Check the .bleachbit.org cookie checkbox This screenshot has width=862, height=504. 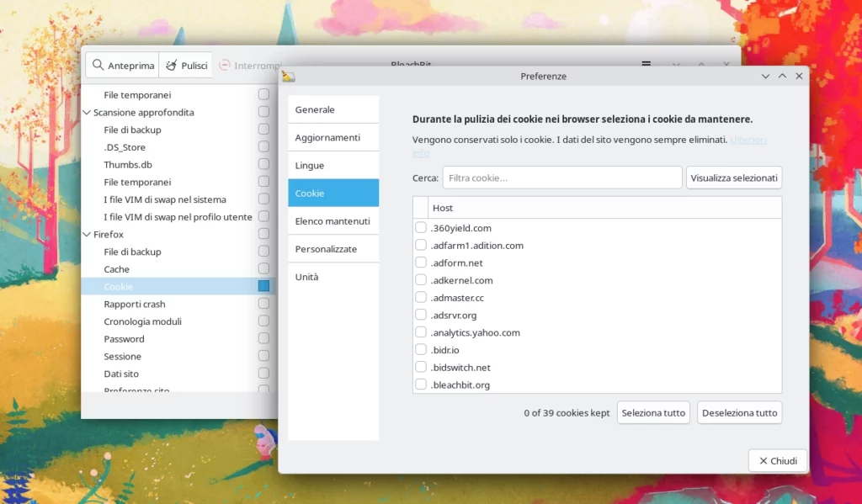click(419, 385)
